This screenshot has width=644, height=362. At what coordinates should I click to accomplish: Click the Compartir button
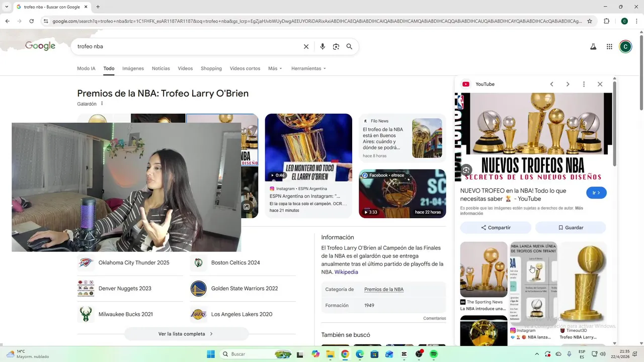tap(496, 228)
